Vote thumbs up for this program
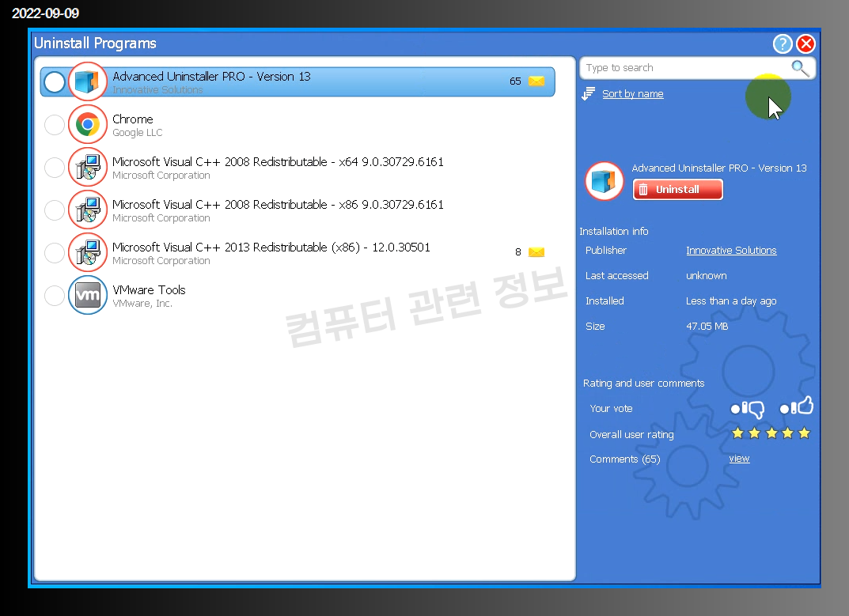 click(x=797, y=406)
